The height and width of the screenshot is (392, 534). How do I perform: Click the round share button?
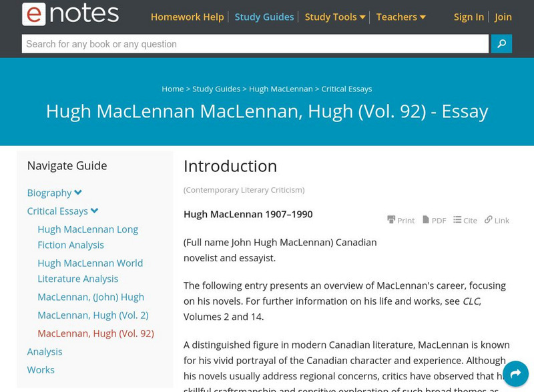tap(515, 374)
